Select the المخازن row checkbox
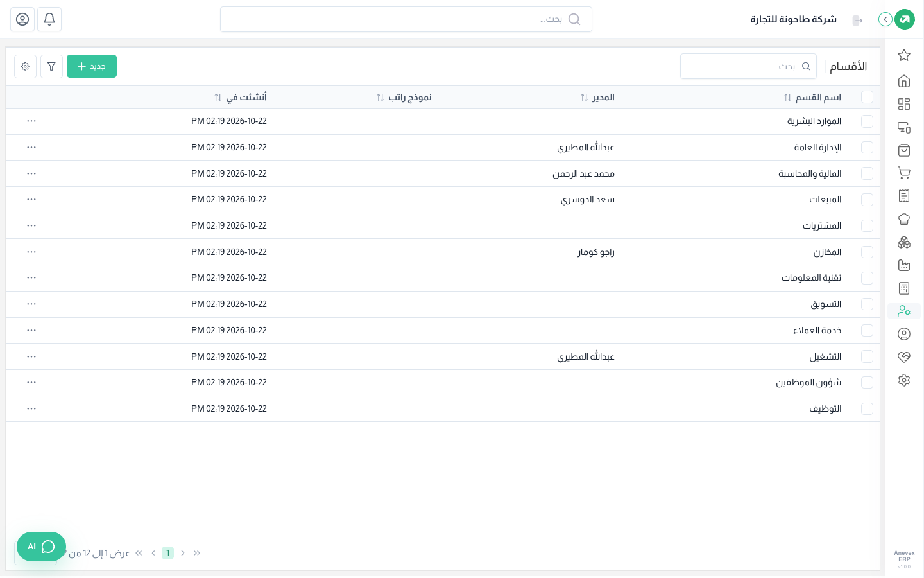 point(868,252)
